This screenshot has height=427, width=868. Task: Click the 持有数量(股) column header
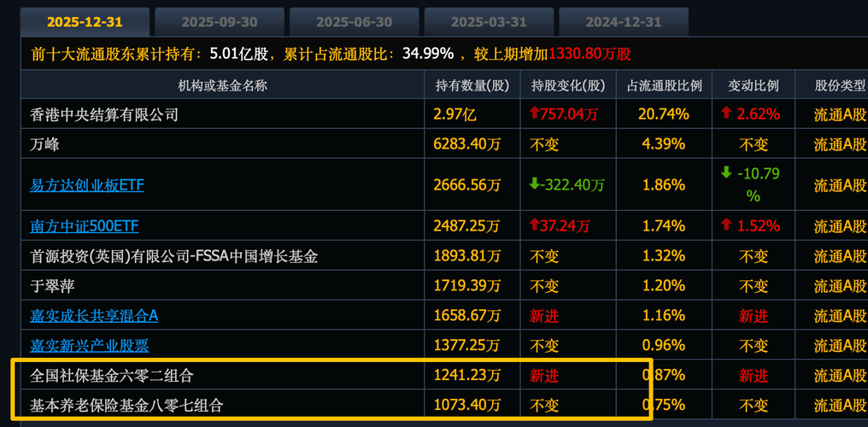(x=472, y=85)
